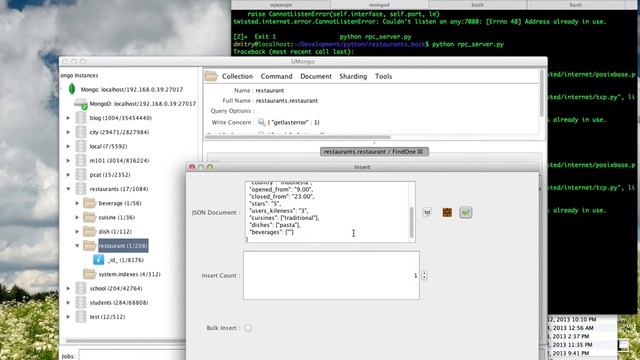The image size is (640, 360).
Task: Expand the students database node
Action: coord(68,302)
